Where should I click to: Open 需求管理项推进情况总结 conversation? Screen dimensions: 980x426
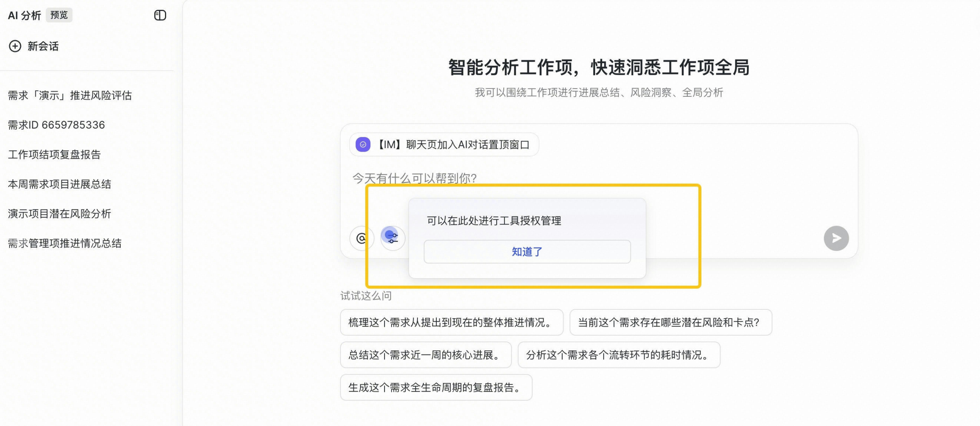(x=65, y=243)
